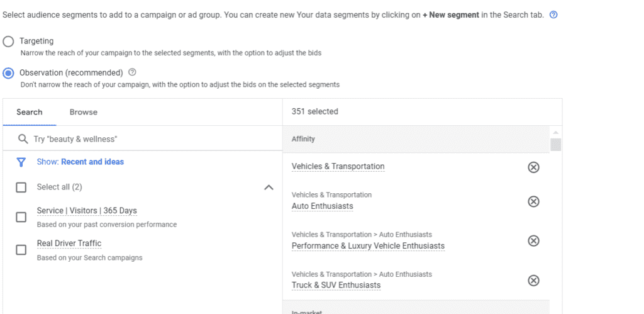The width and height of the screenshot is (644, 314).
Task: Check the Select all (2) checkbox
Action: point(21,188)
